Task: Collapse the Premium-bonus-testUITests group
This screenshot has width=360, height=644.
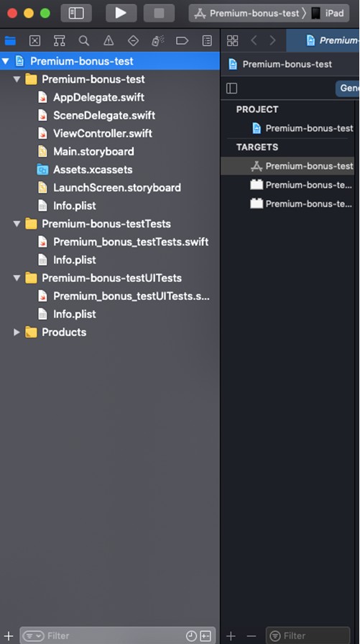Action: tap(17, 278)
